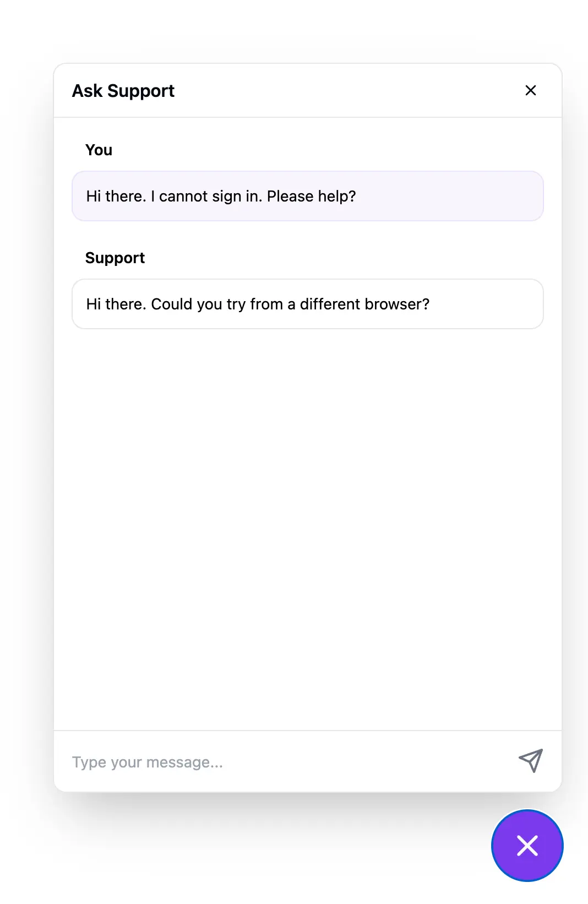
Task: Select the "You" sender label
Action: [99, 150]
